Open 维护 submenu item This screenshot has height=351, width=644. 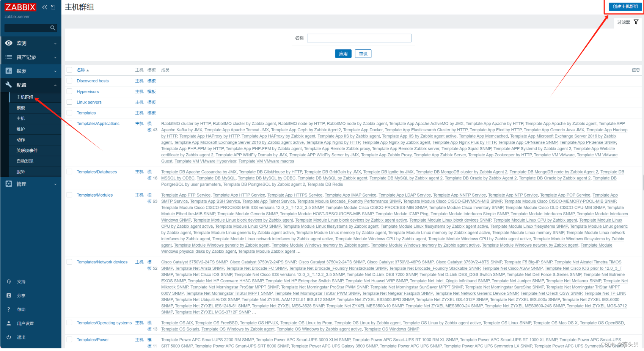[x=21, y=129]
